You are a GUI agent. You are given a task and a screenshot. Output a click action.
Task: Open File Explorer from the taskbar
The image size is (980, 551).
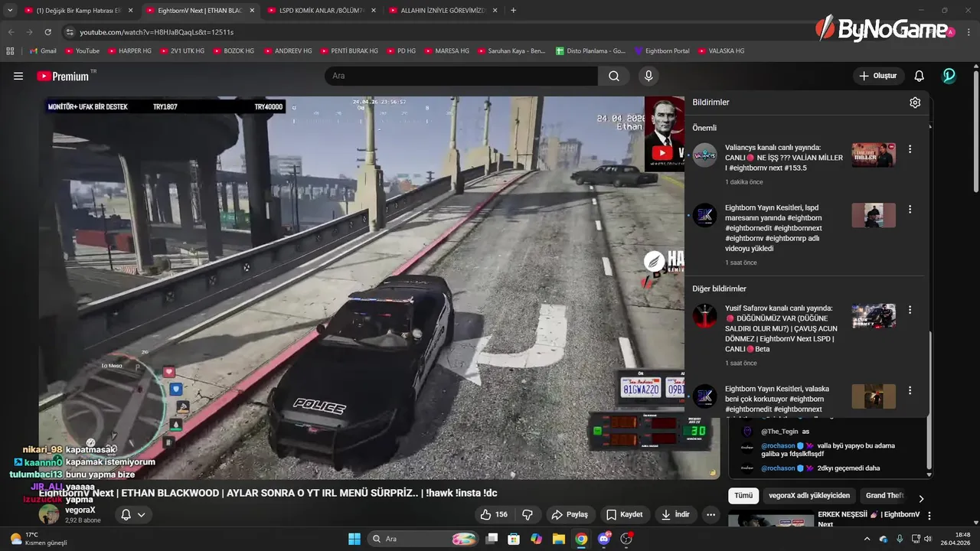(x=559, y=539)
